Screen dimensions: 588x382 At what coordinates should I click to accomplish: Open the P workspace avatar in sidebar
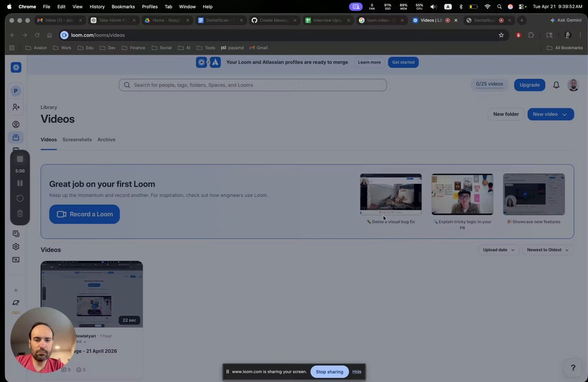coord(16,91)
